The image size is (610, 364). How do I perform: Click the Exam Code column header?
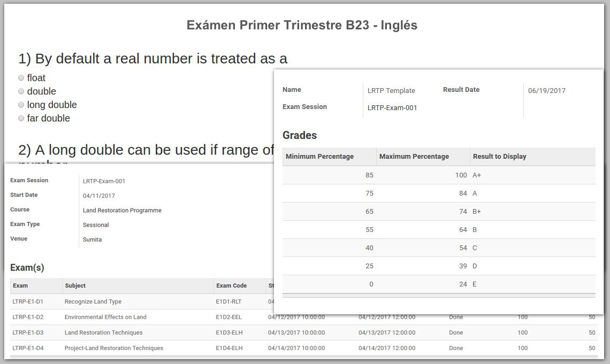click(x=231, y=285)
